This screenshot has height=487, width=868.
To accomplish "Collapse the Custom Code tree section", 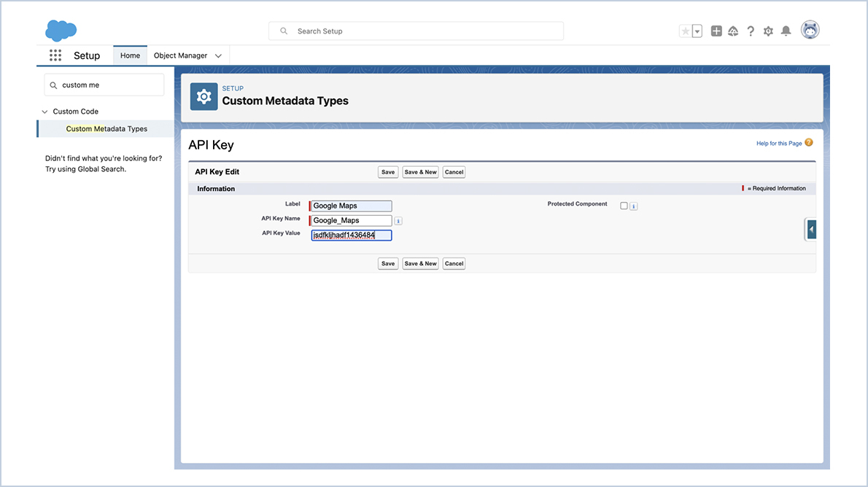I will point(44,111).
